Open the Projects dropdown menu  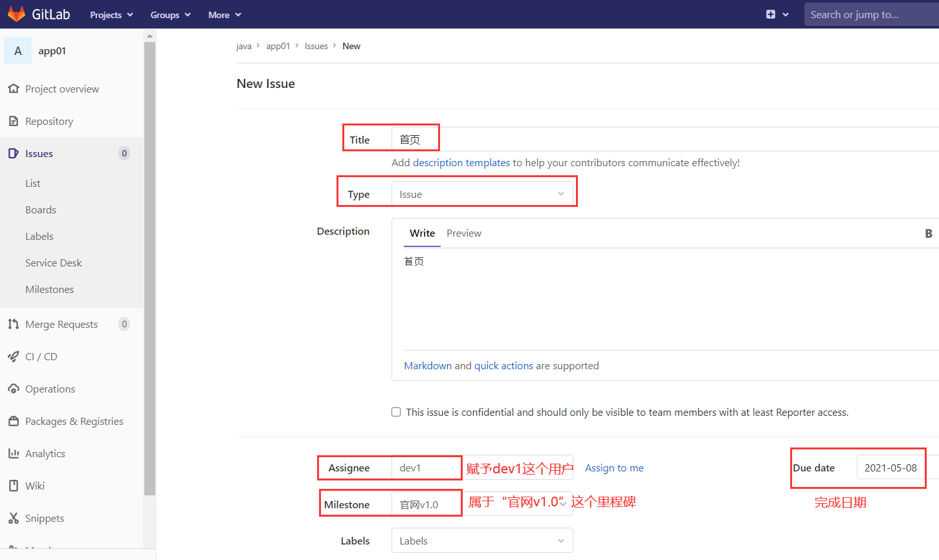pos(111,15)
